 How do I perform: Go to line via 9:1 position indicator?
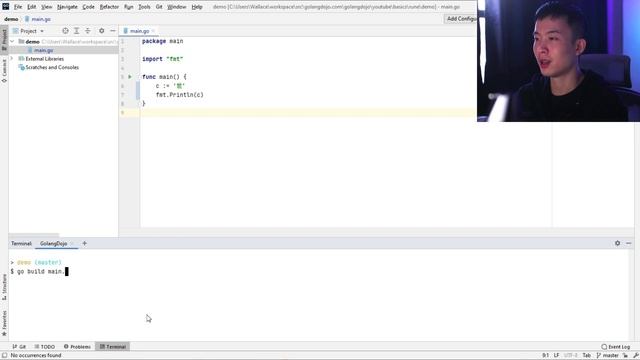click(x=545, y=356)
